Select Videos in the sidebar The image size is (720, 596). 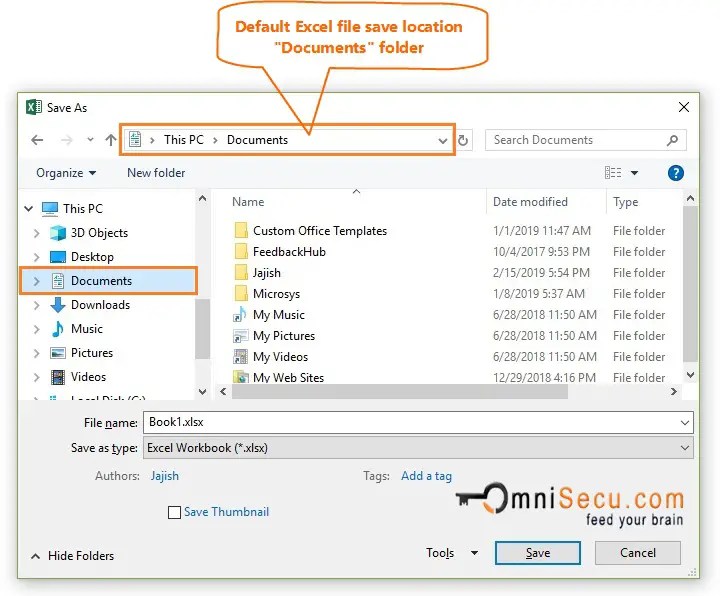(x=89, y=377)
